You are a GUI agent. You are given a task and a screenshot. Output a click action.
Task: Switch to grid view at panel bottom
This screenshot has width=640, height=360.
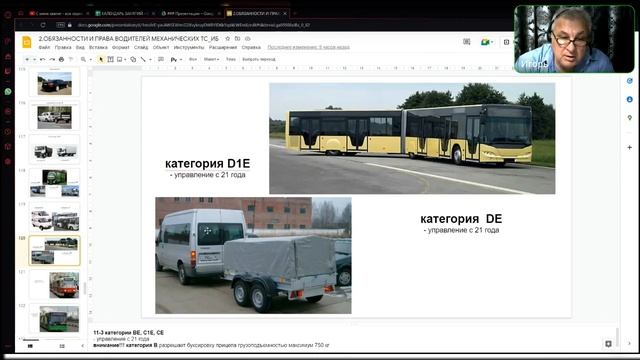pos(62,346)
